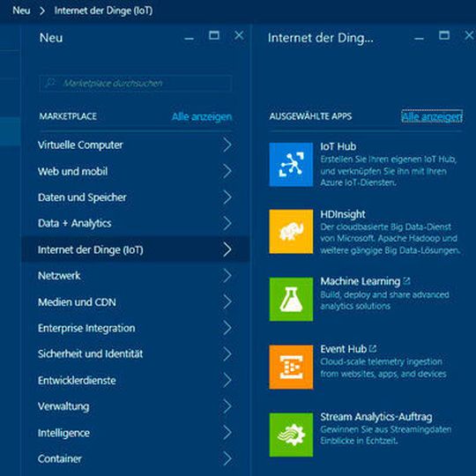Click the Container chevron arrow
The height and width of the screenshot is (476, 476).
pos(227,458)
